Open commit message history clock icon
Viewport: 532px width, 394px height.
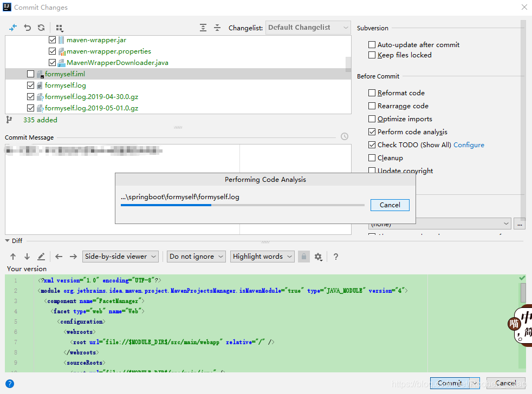(x=345, y=136)
